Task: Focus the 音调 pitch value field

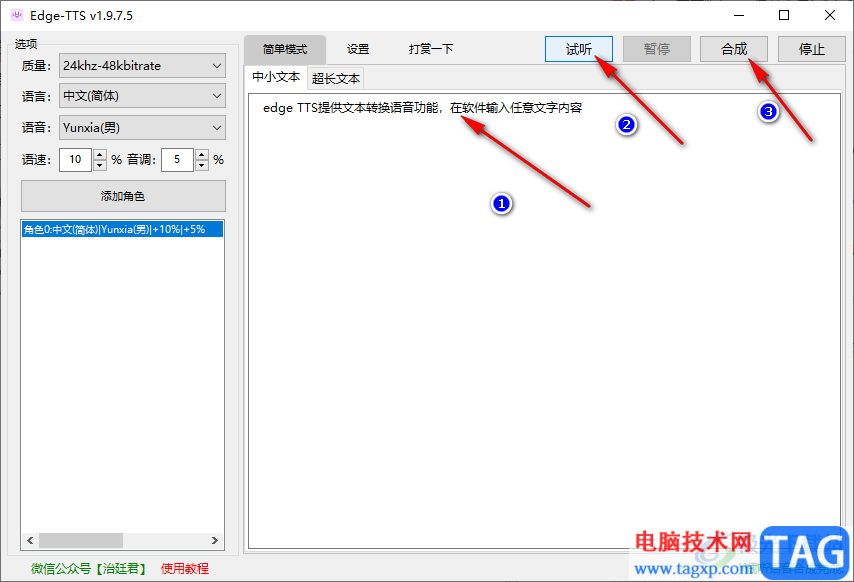Action: [178, 160]
